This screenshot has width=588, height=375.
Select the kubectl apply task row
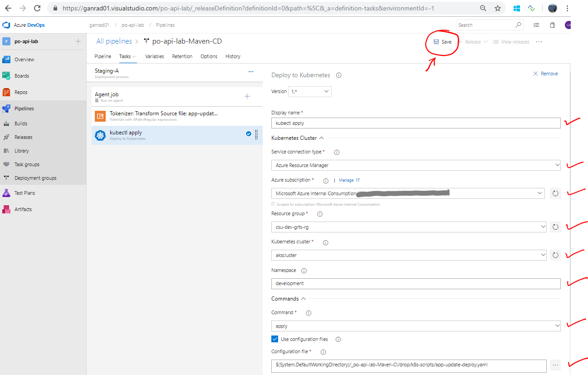coord(177,135)
